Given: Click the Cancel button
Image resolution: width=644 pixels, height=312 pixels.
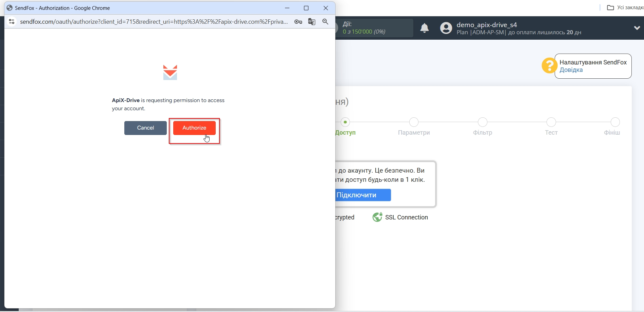Looking at the screenshot, I should tap(145, 128).
